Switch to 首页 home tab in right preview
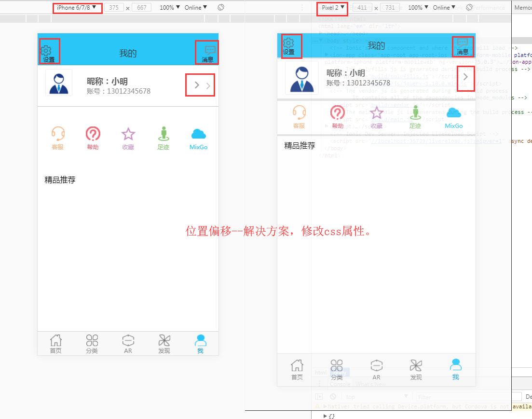The width and height of the screenshot is (532, 419). click(x=297, y=369)
